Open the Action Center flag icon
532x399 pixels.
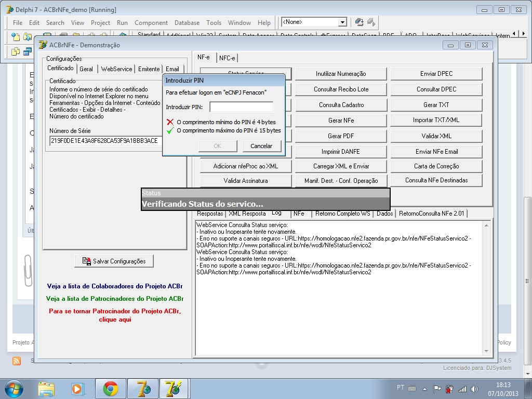point(437,389)
